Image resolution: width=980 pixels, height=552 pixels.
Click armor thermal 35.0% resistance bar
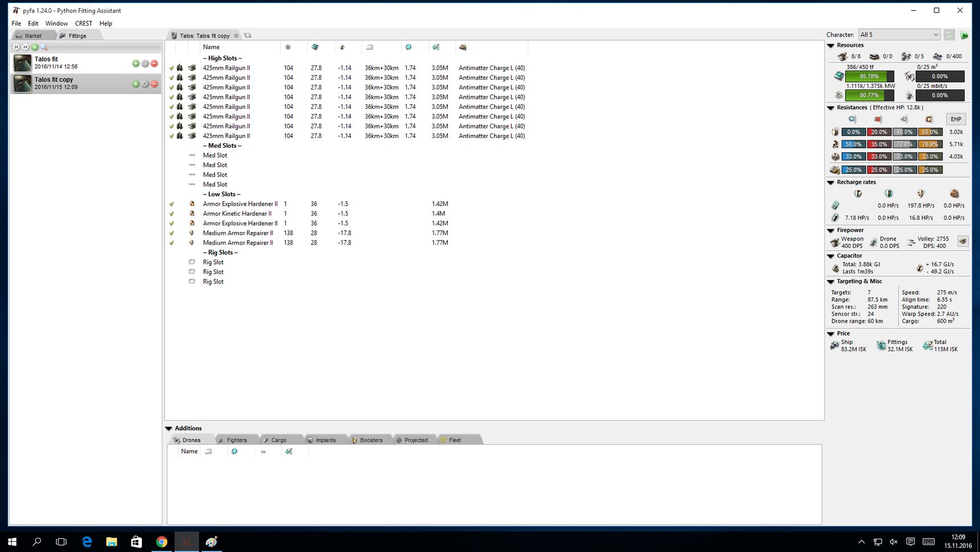tap(879, 144)
